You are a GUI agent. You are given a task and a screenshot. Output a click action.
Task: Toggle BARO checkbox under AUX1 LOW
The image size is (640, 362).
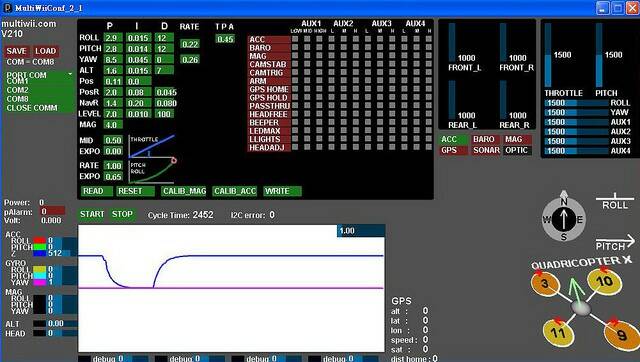pos(295,47)
